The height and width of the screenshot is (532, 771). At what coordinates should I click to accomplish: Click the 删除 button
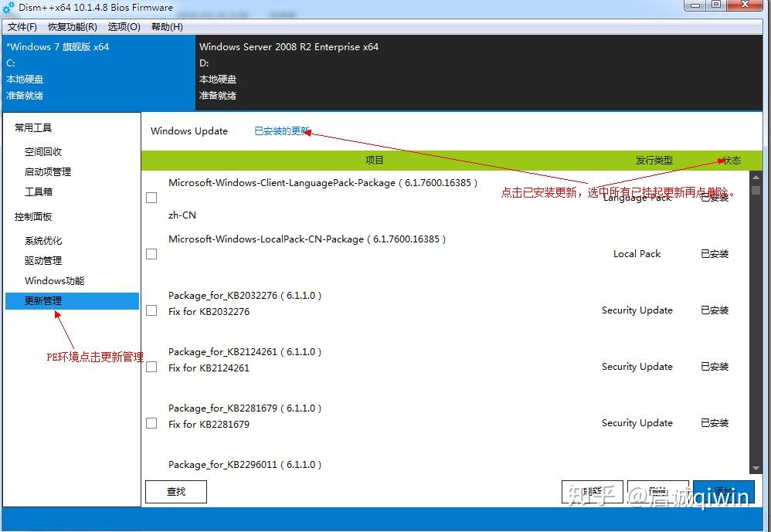coord(658,491)
